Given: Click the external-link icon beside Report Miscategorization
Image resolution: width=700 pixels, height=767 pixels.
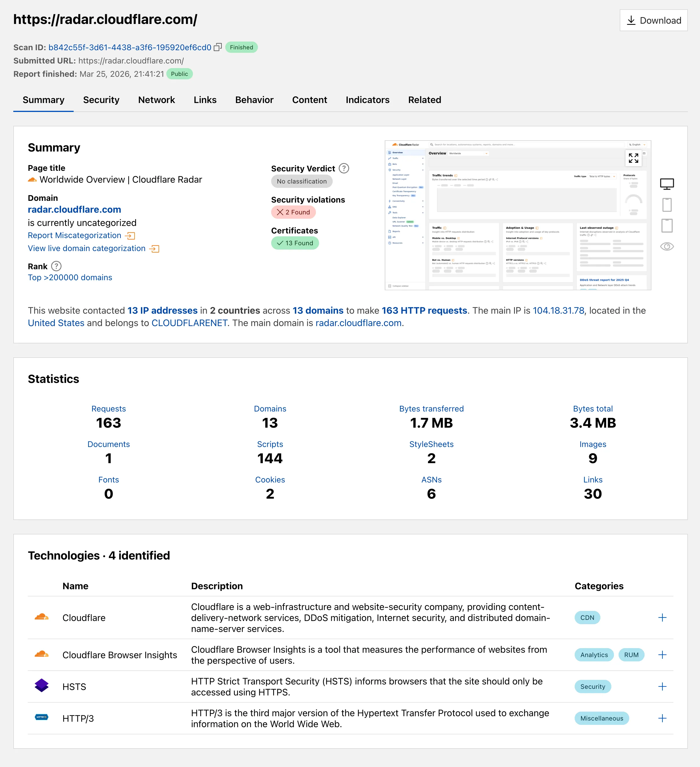Looking at the screenshot, I should (x=130, y=235).
